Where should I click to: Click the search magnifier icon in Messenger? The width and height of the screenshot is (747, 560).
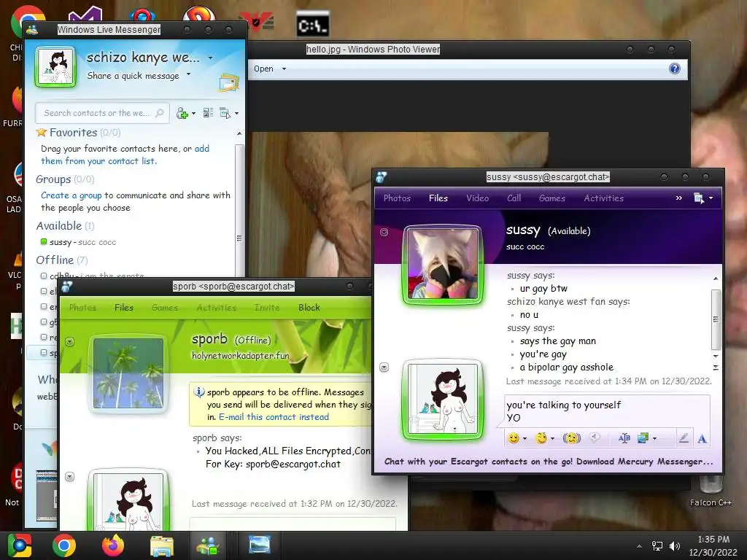pos(160,113)
